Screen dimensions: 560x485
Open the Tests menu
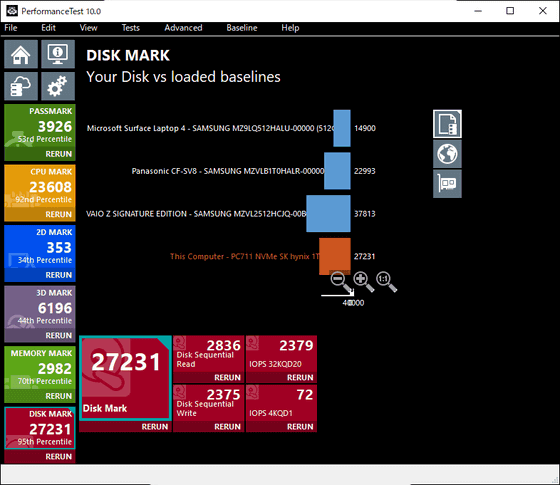[130, 28]
